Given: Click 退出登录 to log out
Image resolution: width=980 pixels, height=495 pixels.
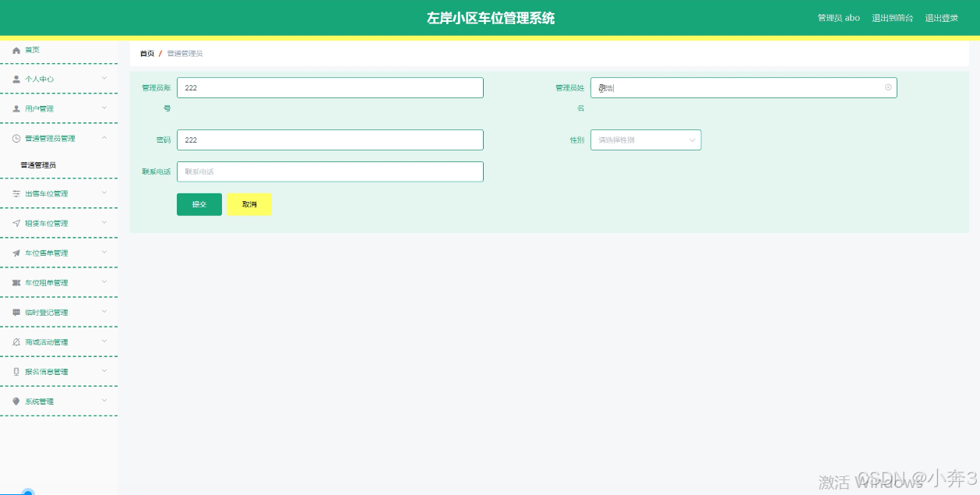Looking at the screenshot, I should pyautogui.click(x=941, y=17).
